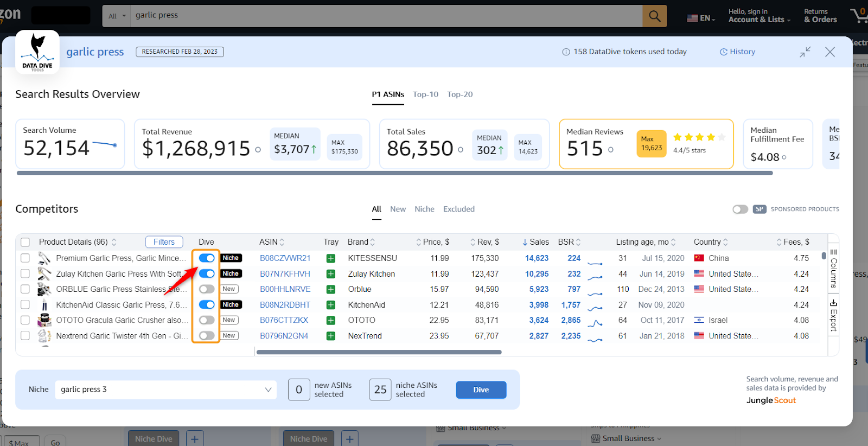Select the New competitors tab
This screenshot has width=868, height=446.
[398, 209]
